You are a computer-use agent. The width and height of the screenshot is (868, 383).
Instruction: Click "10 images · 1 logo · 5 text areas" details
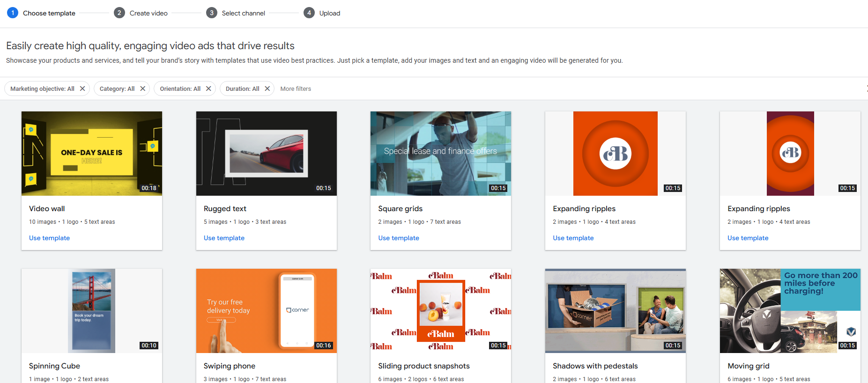(x=72, y=222)
